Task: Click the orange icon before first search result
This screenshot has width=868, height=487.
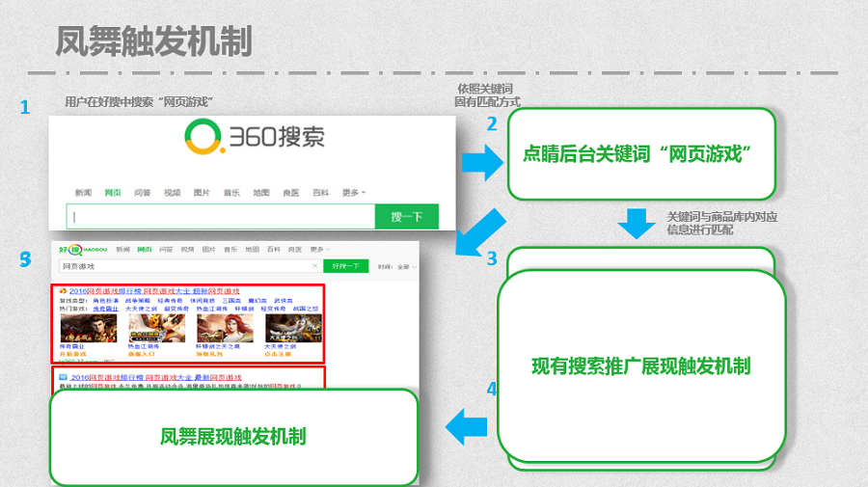Action: [63, 290]
